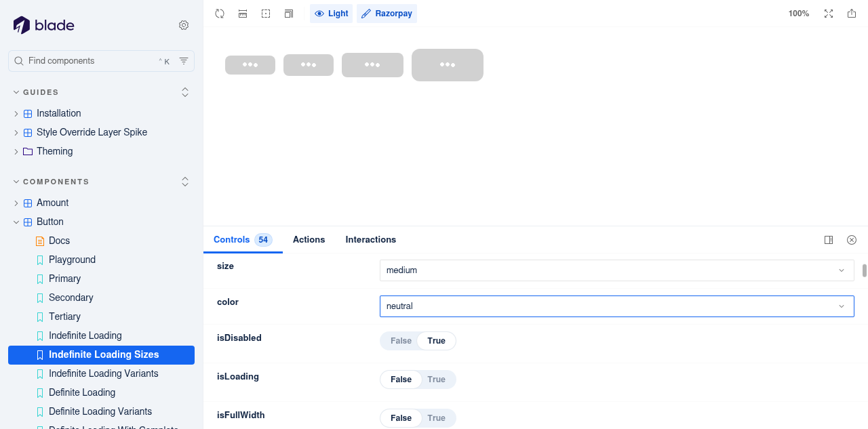Select the Indefinite Loading Sizes story

coord(102,354)
